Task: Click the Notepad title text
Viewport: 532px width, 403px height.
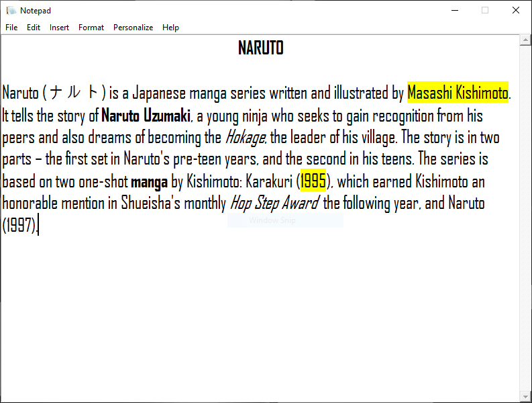Action: (x=36, y=11)
